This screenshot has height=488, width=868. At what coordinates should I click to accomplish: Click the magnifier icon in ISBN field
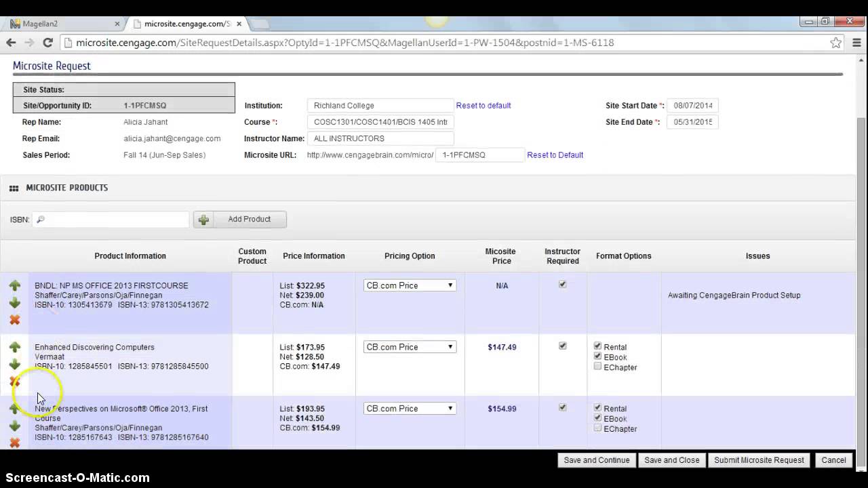pyautogui.click(x=41, y=220)
